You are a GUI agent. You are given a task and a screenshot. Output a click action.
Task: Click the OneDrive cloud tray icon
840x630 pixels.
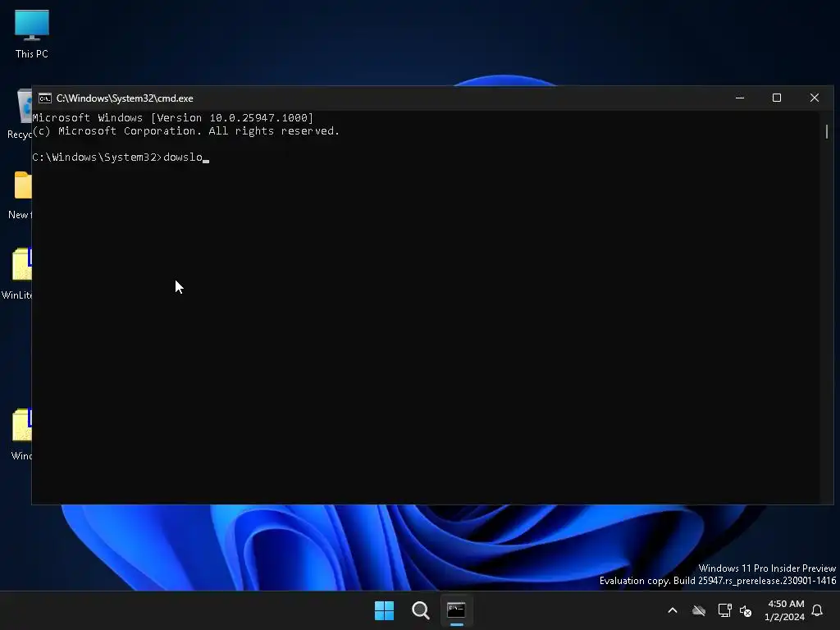[699, 610]
